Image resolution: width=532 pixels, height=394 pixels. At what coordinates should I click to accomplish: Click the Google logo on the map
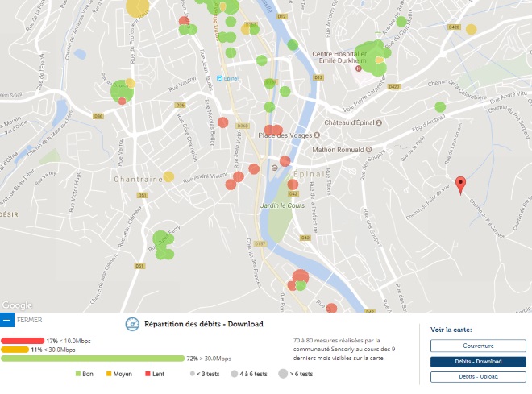pyautogui.click(x=17, y=305)
